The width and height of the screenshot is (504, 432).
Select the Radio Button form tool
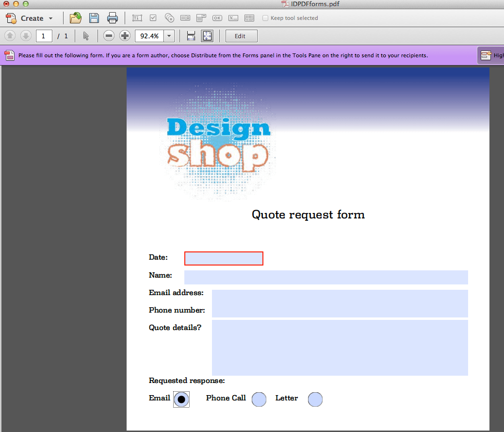pyautogui.click(x=169, y=17)
